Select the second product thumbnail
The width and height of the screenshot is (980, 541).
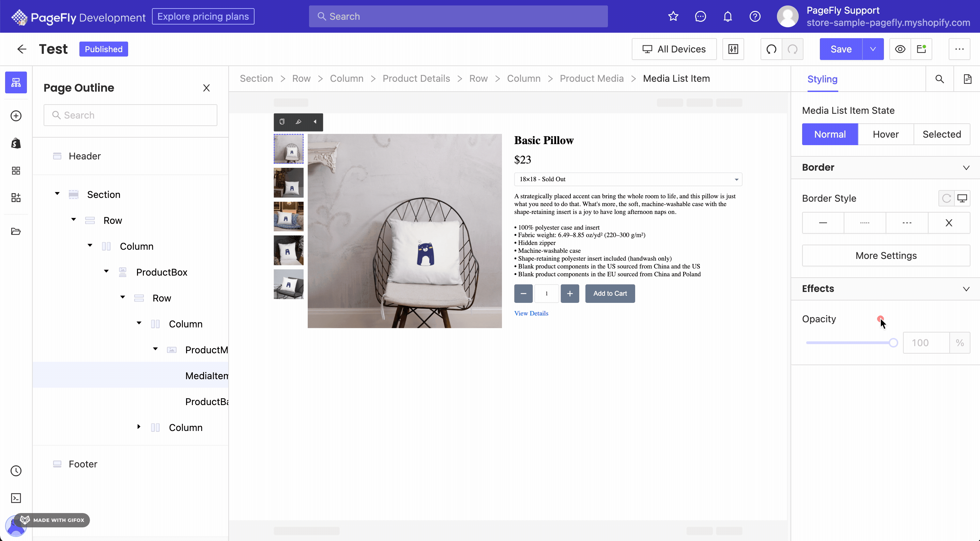(288, 183)
